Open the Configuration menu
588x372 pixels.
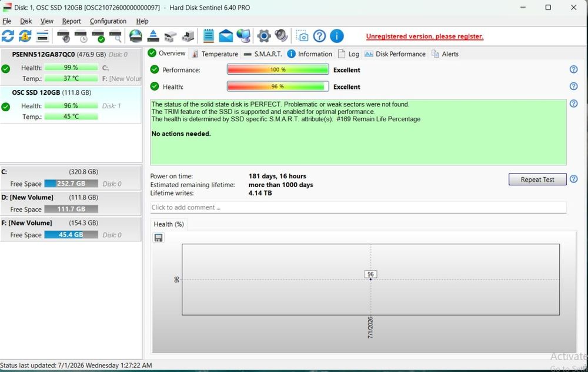(x=108, y=21)
